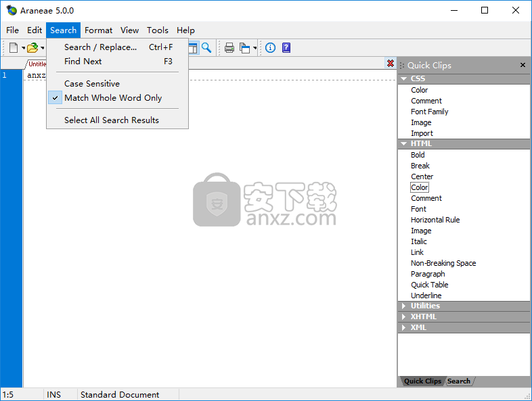Viewport: 532px width, 401px height.
Task: Select the Non-Breaking Space clip
Action: (x=443, y=263)
